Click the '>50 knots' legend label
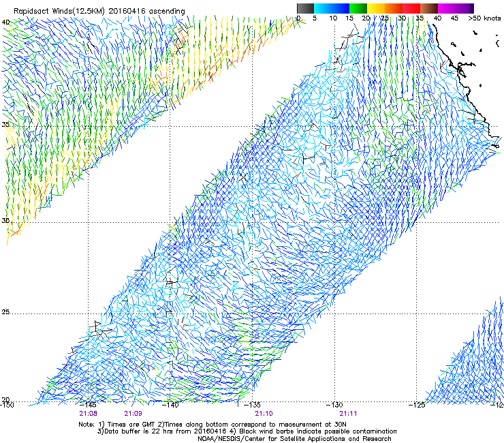 click(x=484, y=18)
